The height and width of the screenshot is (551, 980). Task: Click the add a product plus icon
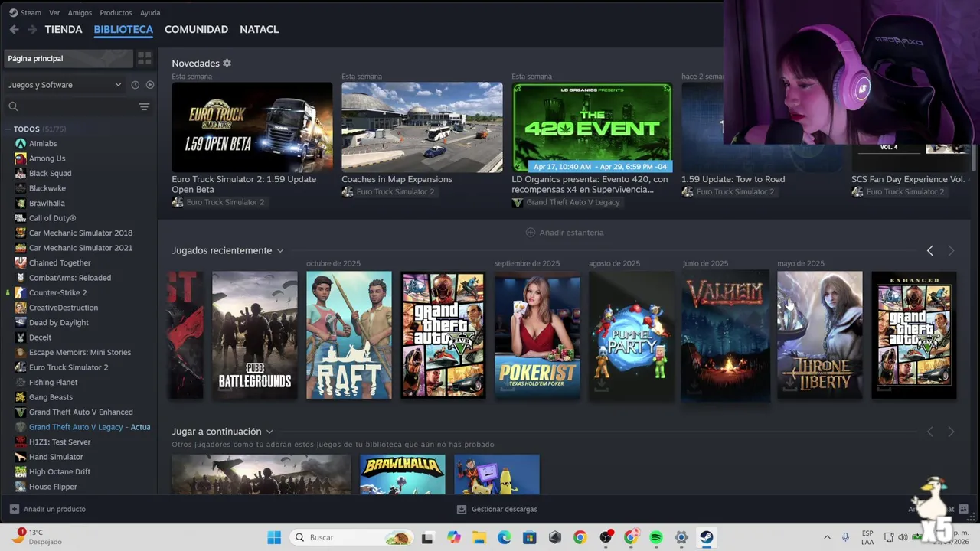coord(15,509)
